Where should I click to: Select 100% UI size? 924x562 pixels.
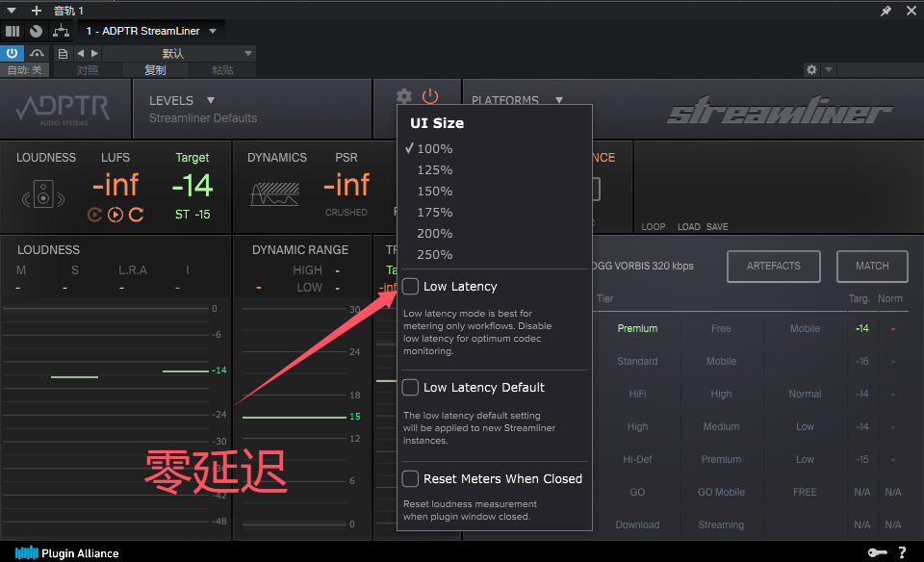pos(435,148)
